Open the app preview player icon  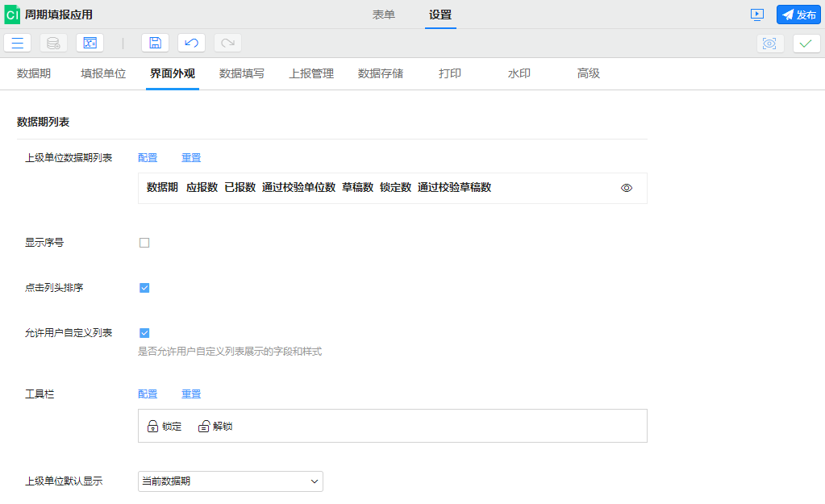point(759,14)
